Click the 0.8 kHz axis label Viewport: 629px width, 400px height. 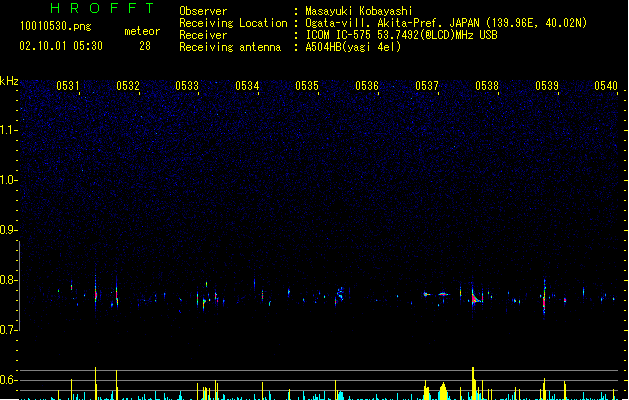coord(8,280)
